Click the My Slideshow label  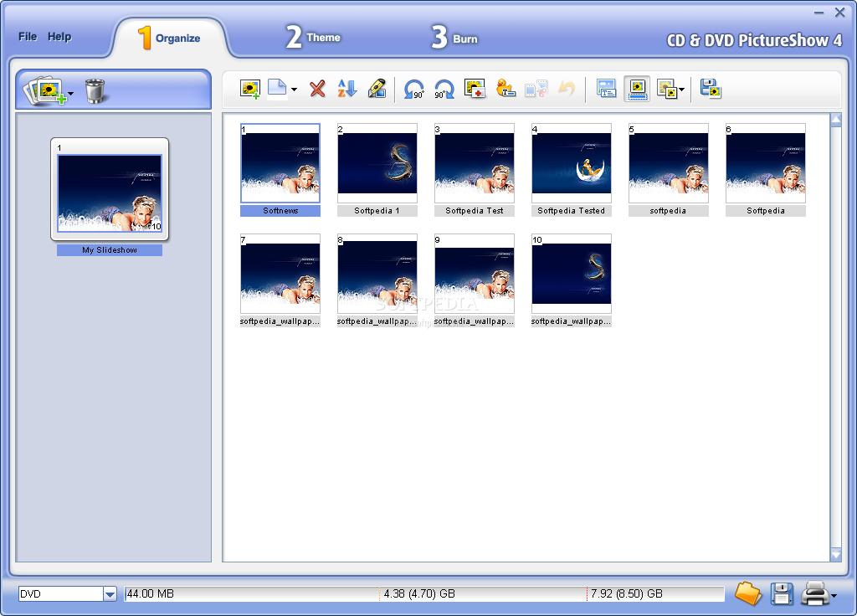coord(110,249)
